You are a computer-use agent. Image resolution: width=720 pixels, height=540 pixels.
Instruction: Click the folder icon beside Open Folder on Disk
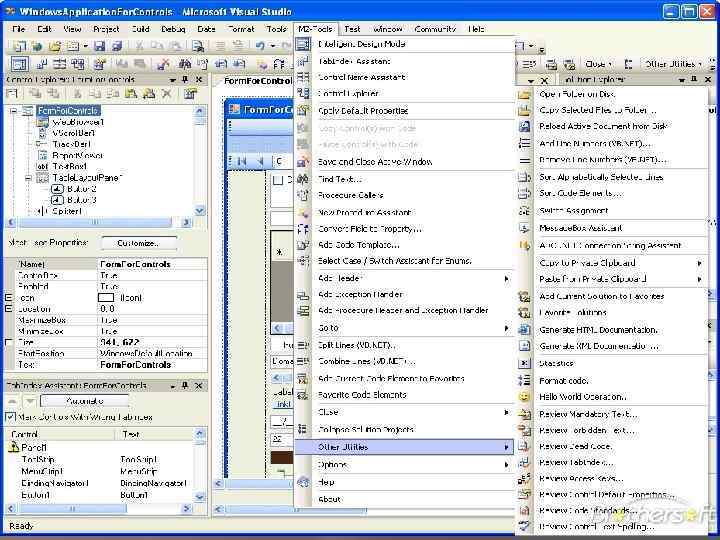tap(524, 95)
